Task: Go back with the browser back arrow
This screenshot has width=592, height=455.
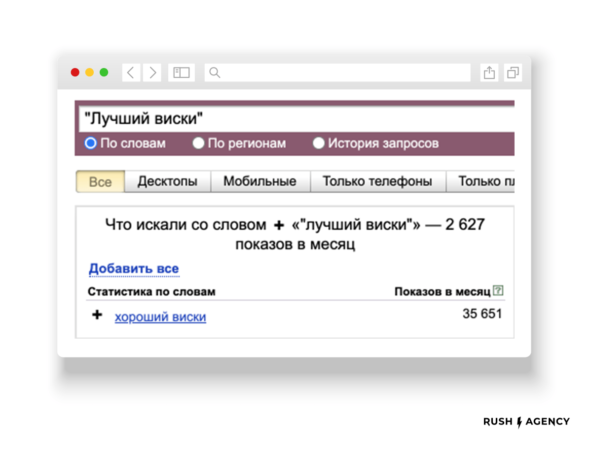Action: (131, 72)
